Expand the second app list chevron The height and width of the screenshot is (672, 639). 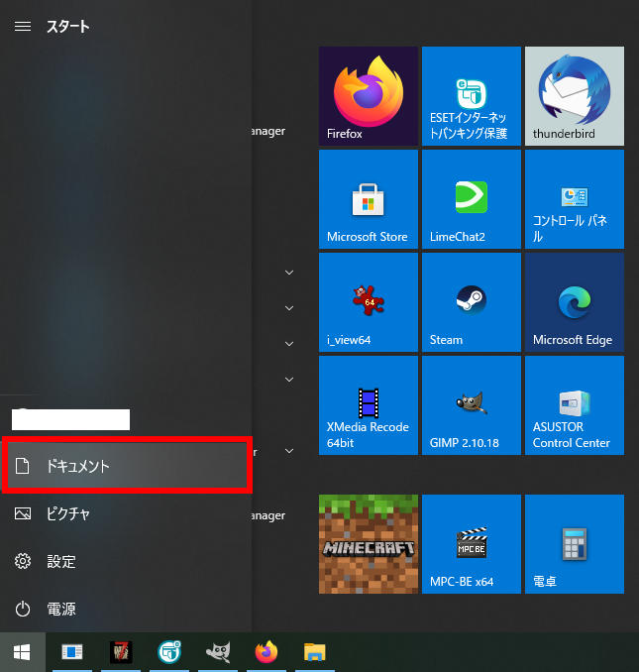(x=289, y=308)
